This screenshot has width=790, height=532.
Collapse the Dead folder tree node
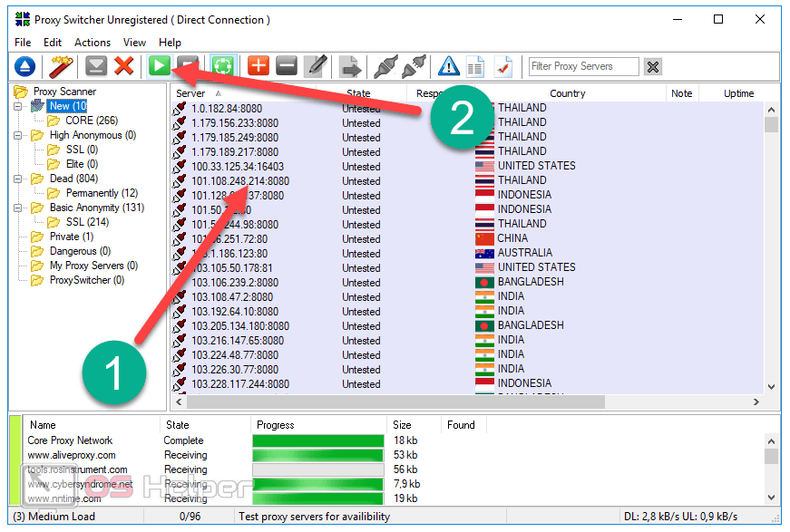(x=18, y=179)
